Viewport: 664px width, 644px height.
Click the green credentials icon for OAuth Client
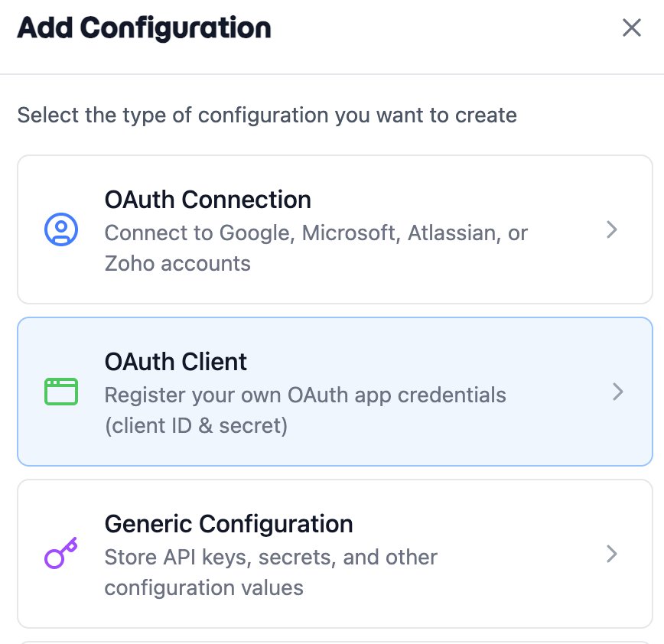(x=61, y=392)
